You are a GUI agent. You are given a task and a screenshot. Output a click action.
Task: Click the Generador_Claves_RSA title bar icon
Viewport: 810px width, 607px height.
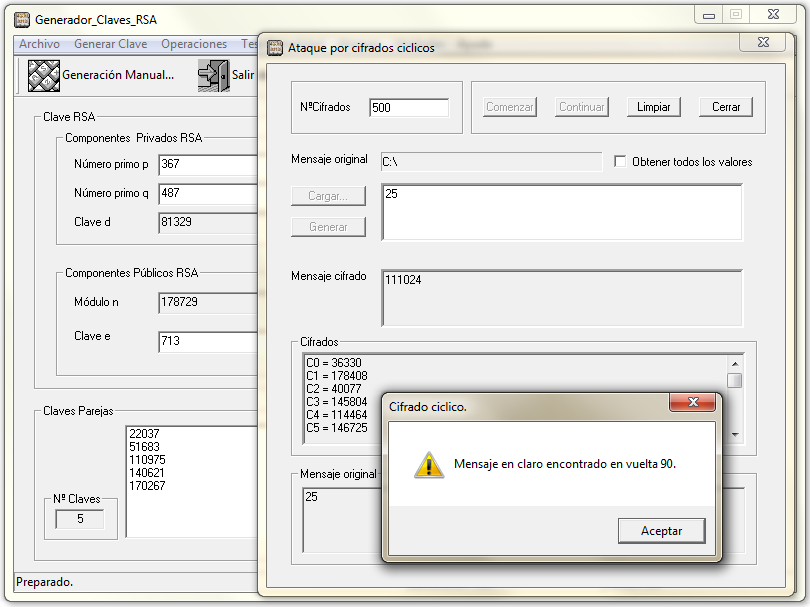click(22, 19)
